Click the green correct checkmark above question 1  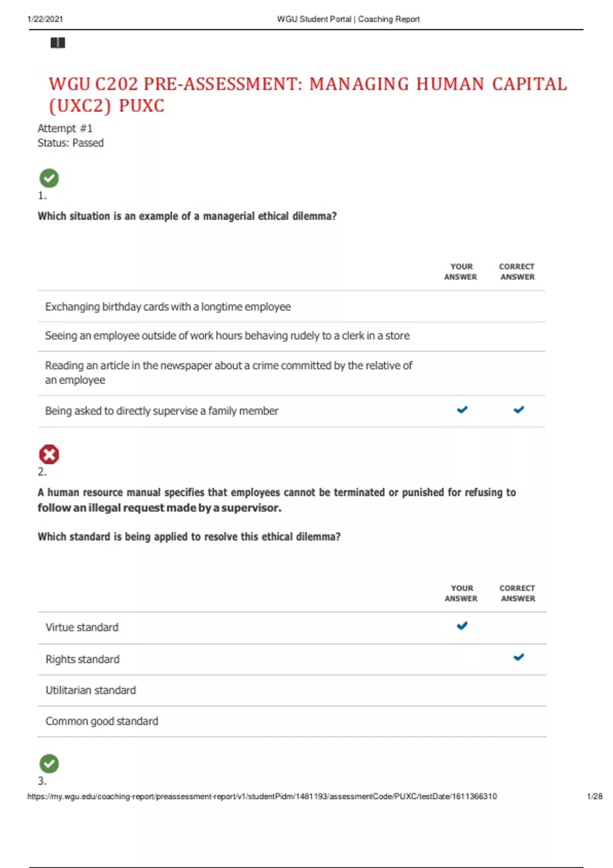pyautogui.click(x=49, y=178)
